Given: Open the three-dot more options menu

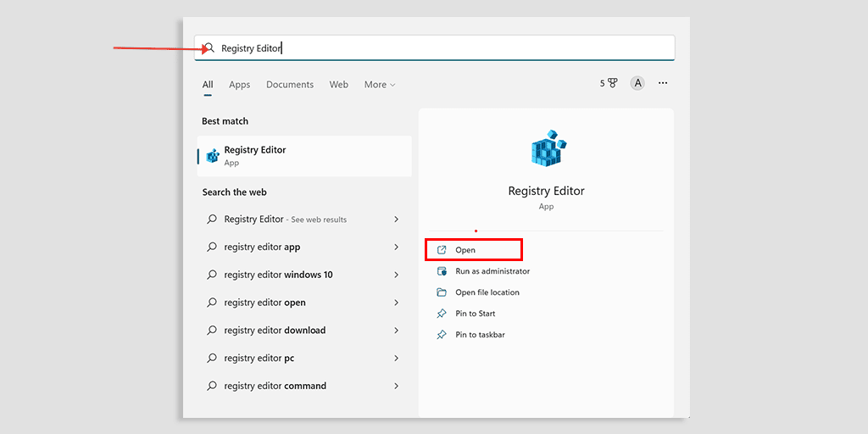Looking at the screenshot, I should 663,83.
